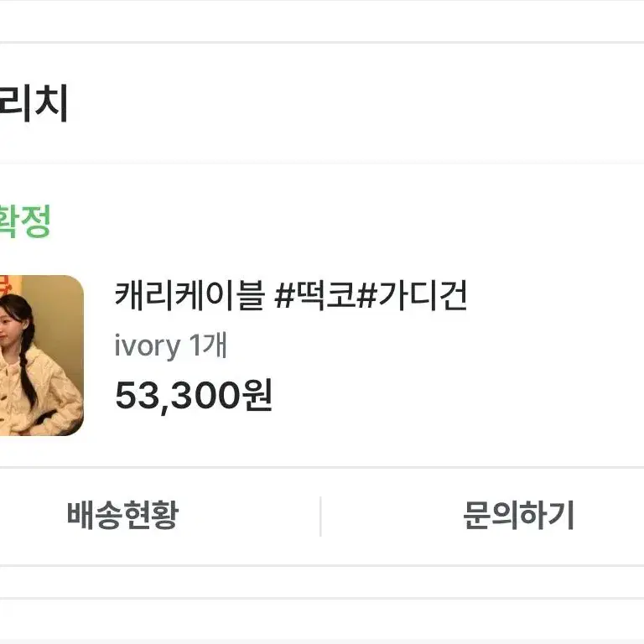Click the 캐리케이블 word in product name
644x644 pixels.
[190, 296]
